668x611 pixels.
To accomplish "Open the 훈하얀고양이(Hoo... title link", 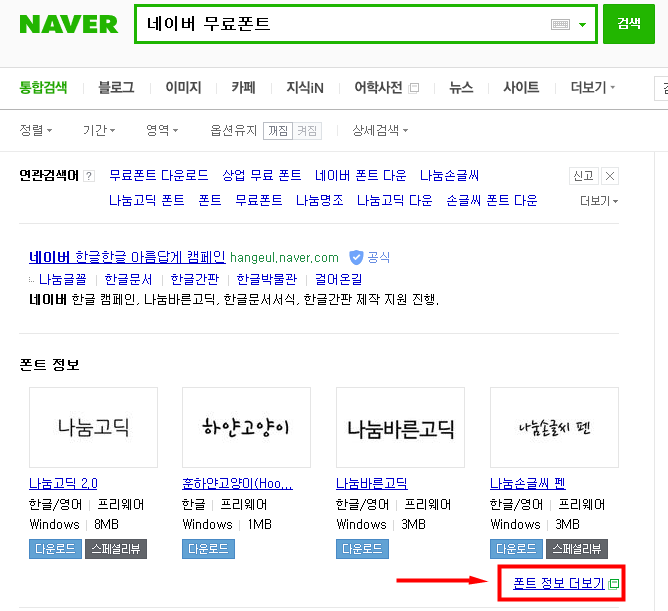I will click(x=237, y=483).
